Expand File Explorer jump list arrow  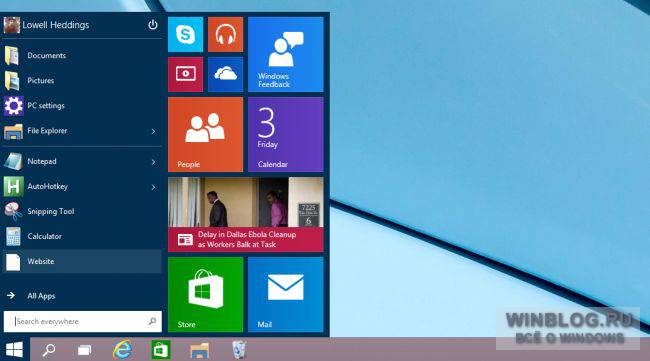click(153, 131)
